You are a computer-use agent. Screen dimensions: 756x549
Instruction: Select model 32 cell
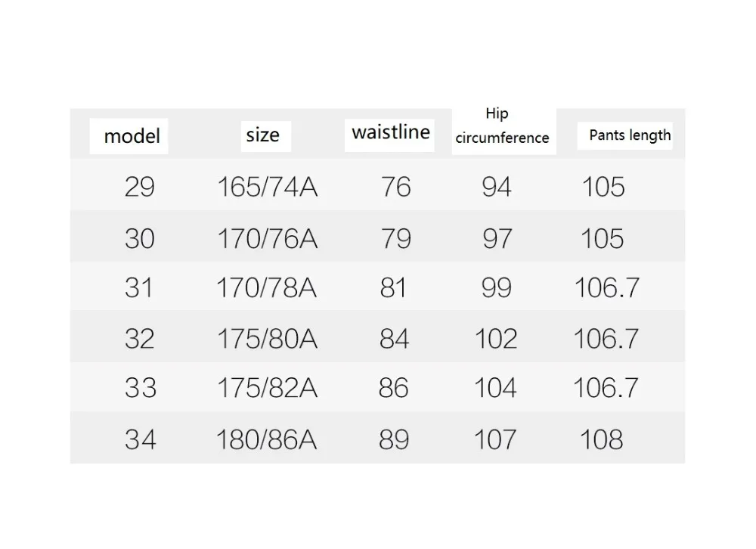coord(139,338)
